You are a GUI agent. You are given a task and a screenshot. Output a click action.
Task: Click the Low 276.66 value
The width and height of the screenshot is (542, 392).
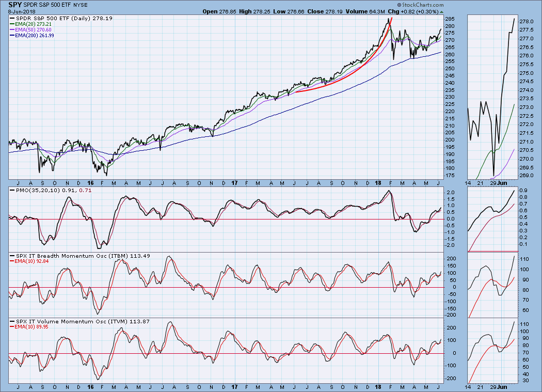point(289,11)
